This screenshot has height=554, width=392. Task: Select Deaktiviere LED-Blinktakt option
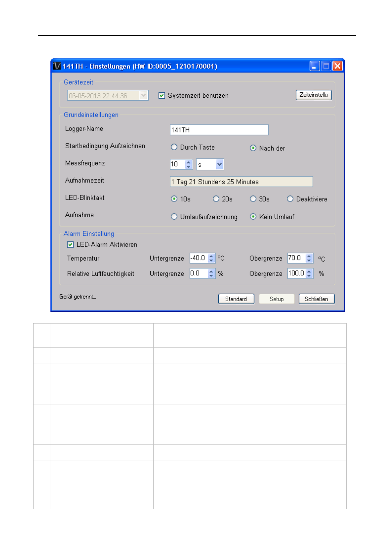[x=290, y=199]
